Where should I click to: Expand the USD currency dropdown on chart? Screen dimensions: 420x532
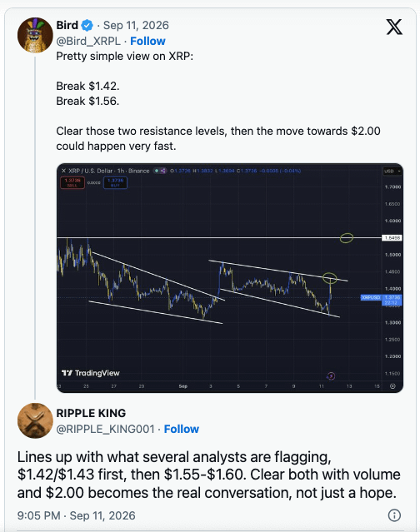(392, 171)
